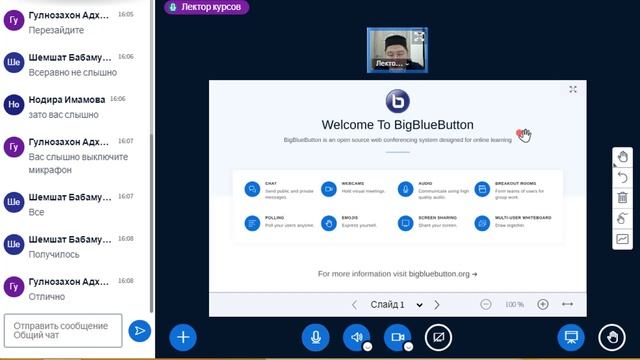This screenshot has width=640, height=360.
Task: Click Нодира Имамова avatar in chat
Action: point(14,105)
